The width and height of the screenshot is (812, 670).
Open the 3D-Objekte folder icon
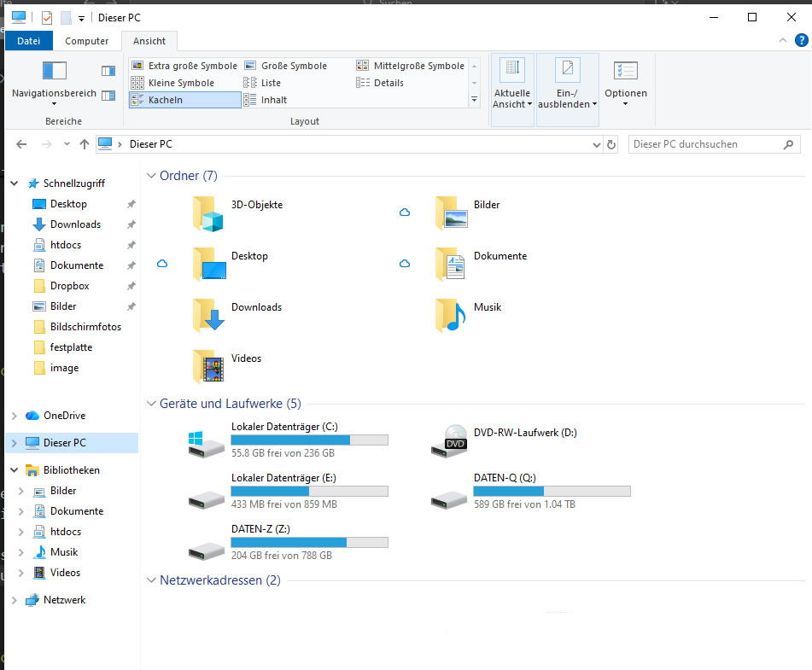(208, 214)
